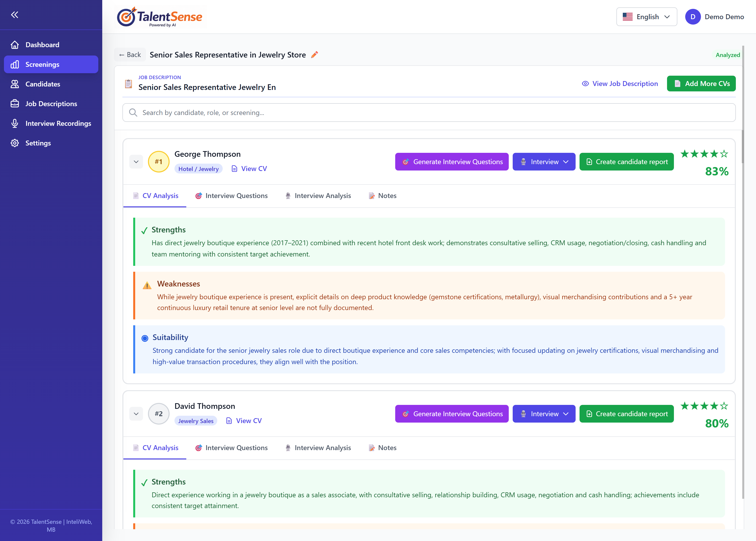Go to Settings via gear icon
The image size is (756, 541).
[x=14, y=143]
